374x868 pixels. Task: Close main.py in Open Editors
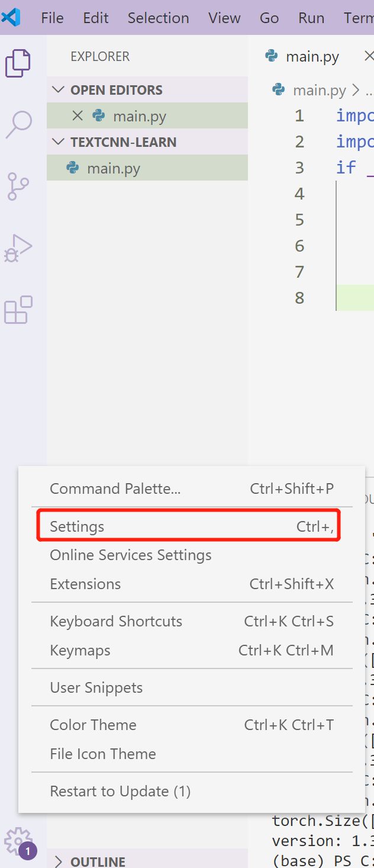[78, 115]
